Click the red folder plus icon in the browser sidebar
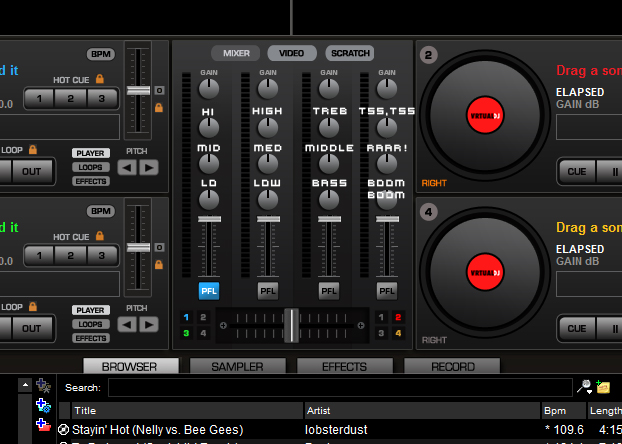The height and width of the screenshot is (444, 622). coord(43,425)
